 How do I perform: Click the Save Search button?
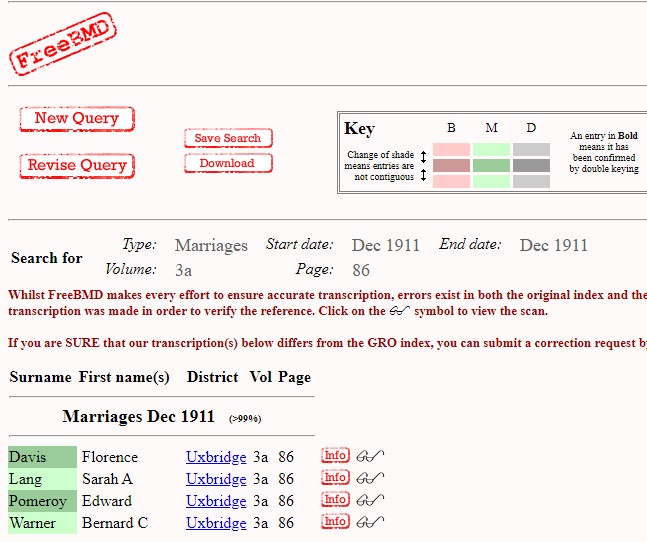pos(228,138)
